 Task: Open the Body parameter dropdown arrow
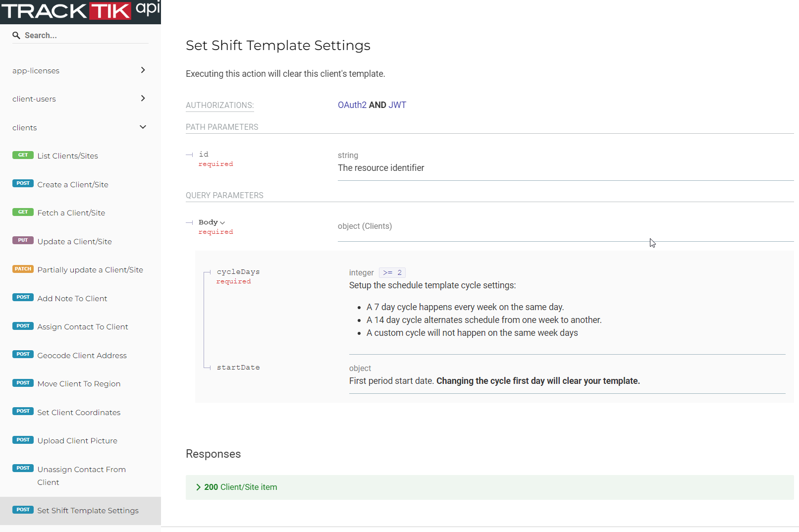tap(223, 222)
